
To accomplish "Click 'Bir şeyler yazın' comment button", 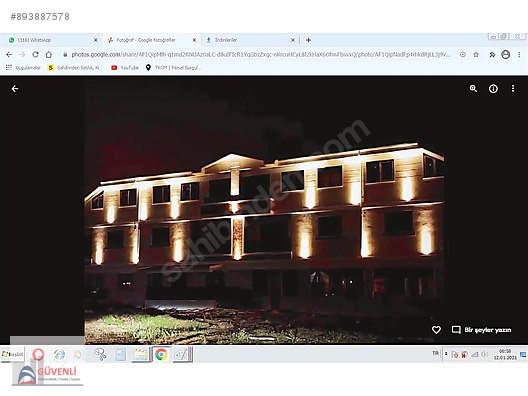I will (481, 330).
